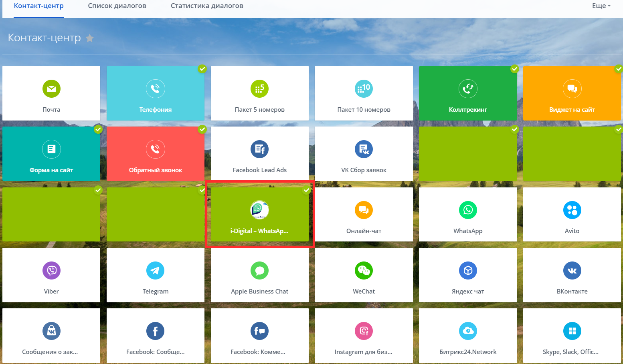The image size is (623, 364).
Task: Expand the Еще menu
Action: click(601, 6)
